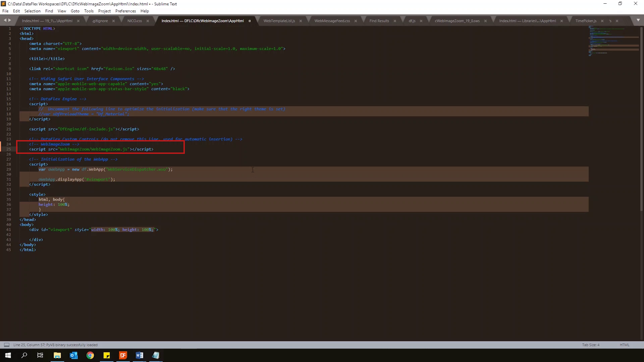Open the Preferences menu
The width and height of the screenshot is (644, 362).
125,11
